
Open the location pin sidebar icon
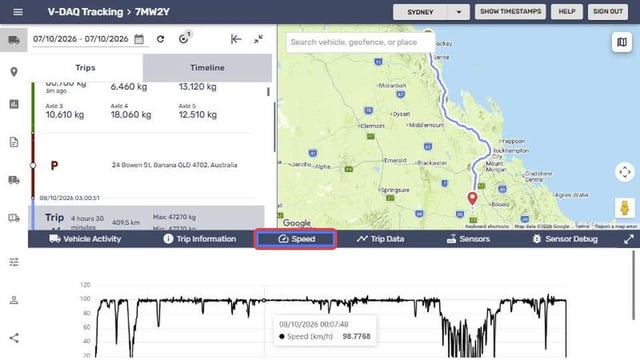(x=14, y=72)
